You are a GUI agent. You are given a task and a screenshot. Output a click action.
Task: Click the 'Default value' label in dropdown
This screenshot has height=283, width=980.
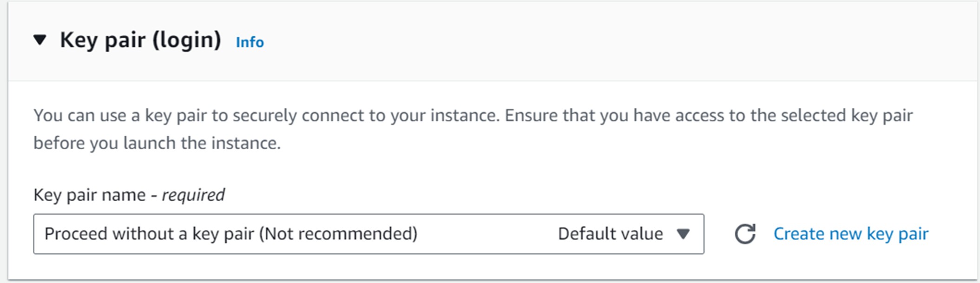pyautogui.click(x=610, y=234)
